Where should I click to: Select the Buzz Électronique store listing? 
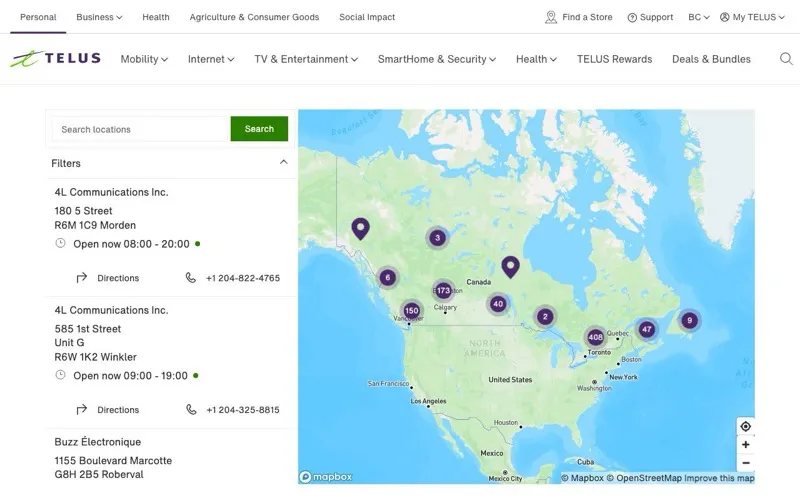(97, 442)
